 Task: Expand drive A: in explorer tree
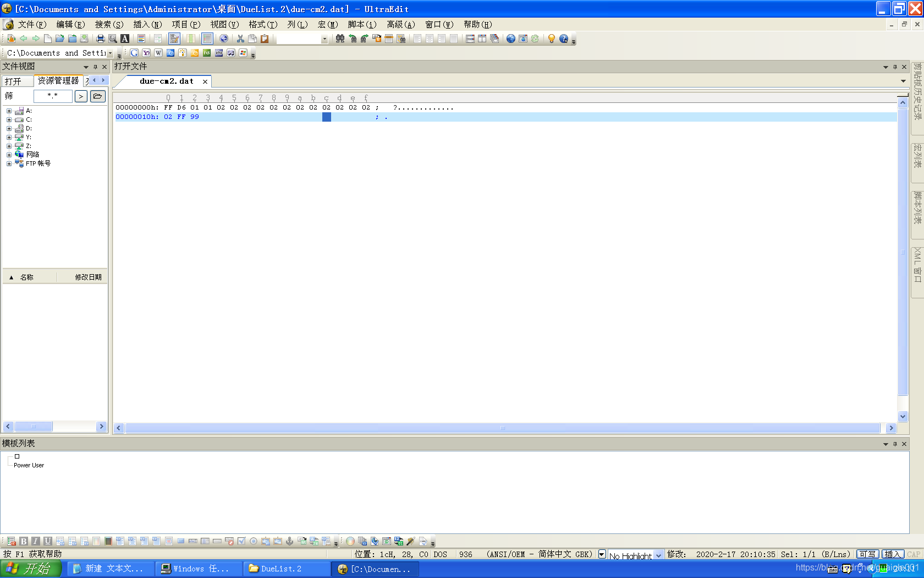9,111
